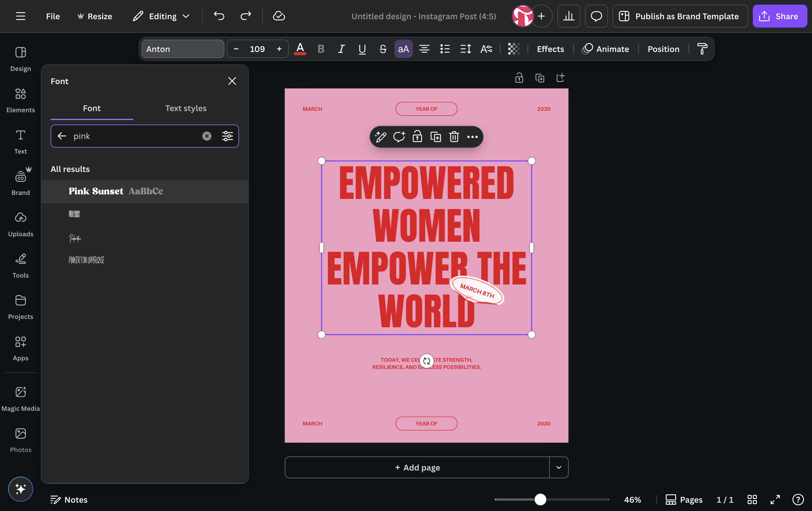The width and height of the screenshot is (812, 511).
Task: Open the Effects panel
Action: 550,49
